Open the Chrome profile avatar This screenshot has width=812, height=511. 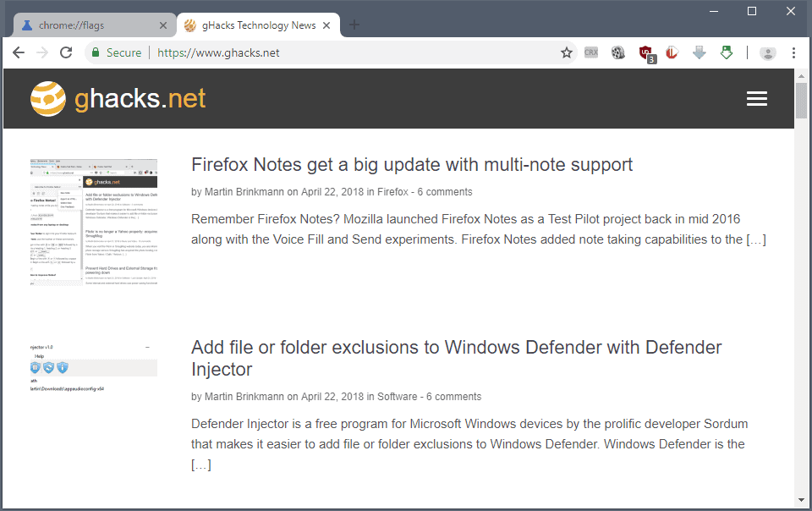point(768,52)
